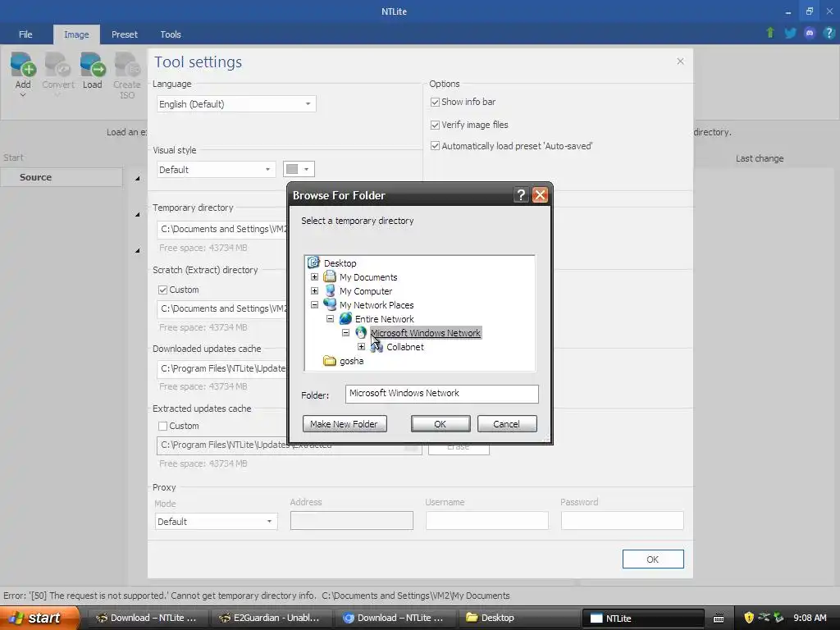Expand the Collabnet tree node

click(x=361, y=347)
